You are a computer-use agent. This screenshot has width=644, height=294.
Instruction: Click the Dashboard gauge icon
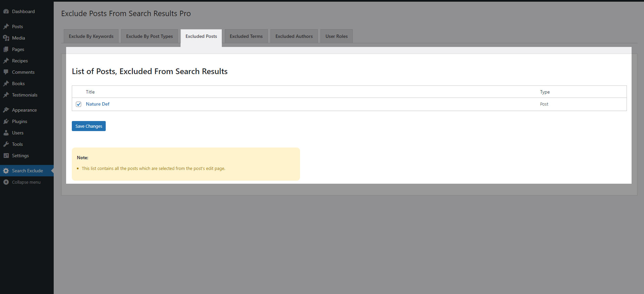[6, 11]
